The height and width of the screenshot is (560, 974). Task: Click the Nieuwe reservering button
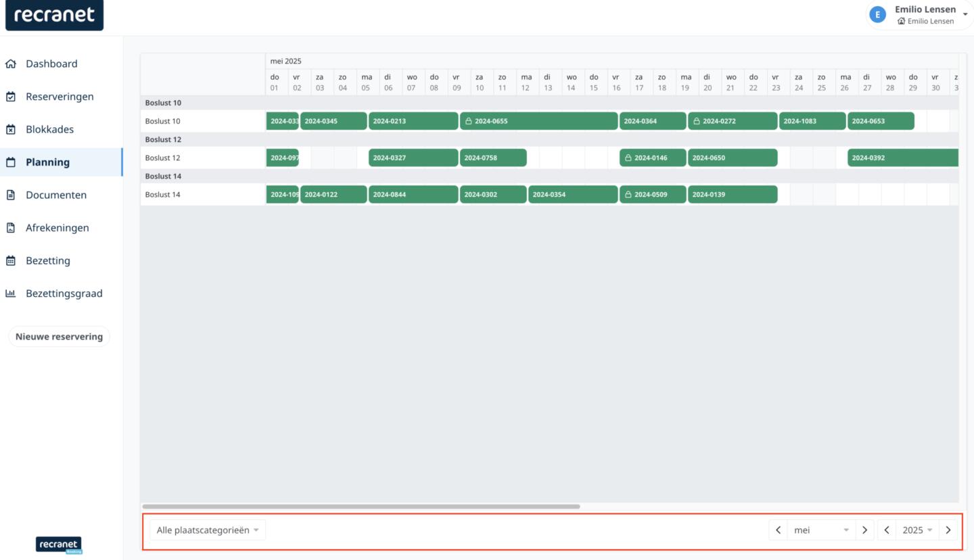click(59, 337)
